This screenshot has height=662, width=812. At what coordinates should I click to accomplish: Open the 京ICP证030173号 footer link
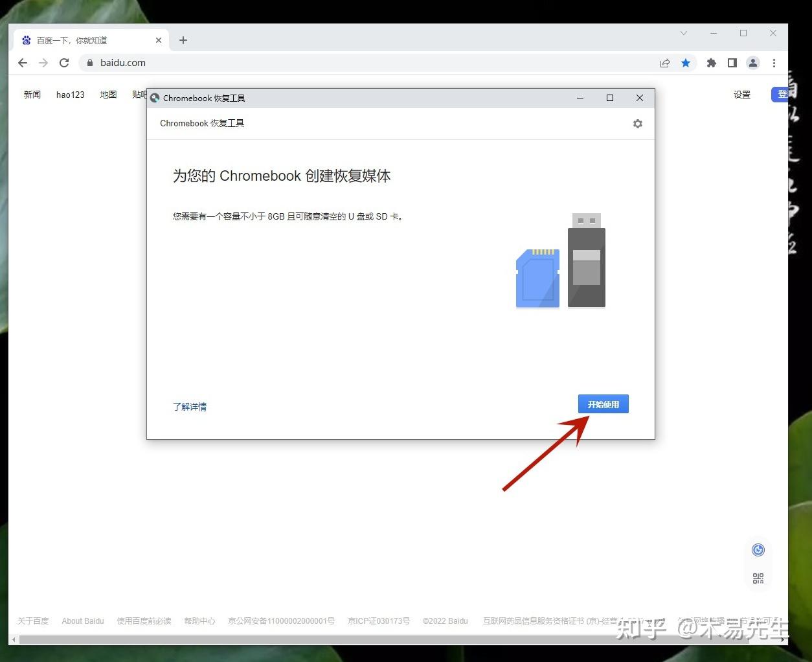tap(379, 621)
